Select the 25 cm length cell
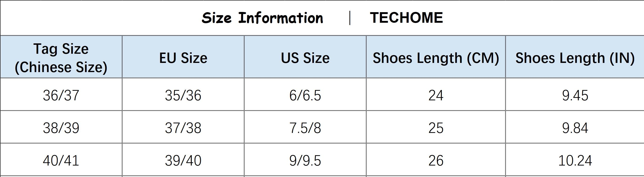 [436, 128]
